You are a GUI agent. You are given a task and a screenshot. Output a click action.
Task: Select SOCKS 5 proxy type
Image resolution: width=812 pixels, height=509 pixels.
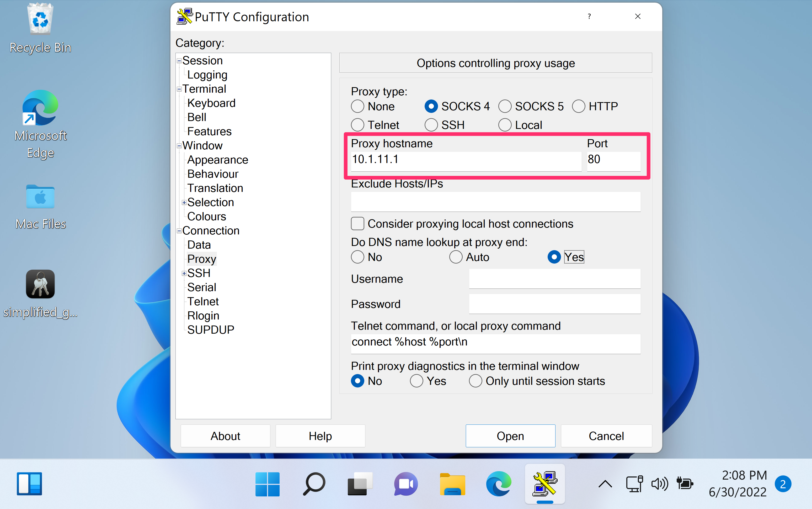pos(505,106)
